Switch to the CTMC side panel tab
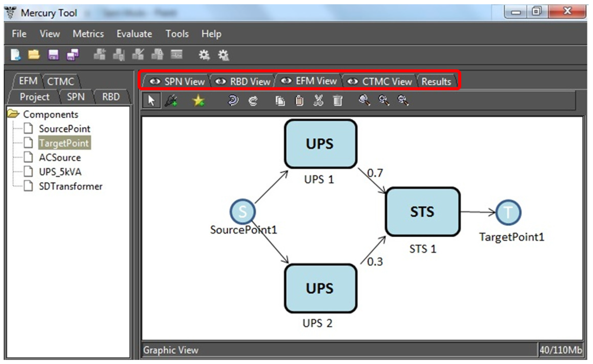 point(60,82)
